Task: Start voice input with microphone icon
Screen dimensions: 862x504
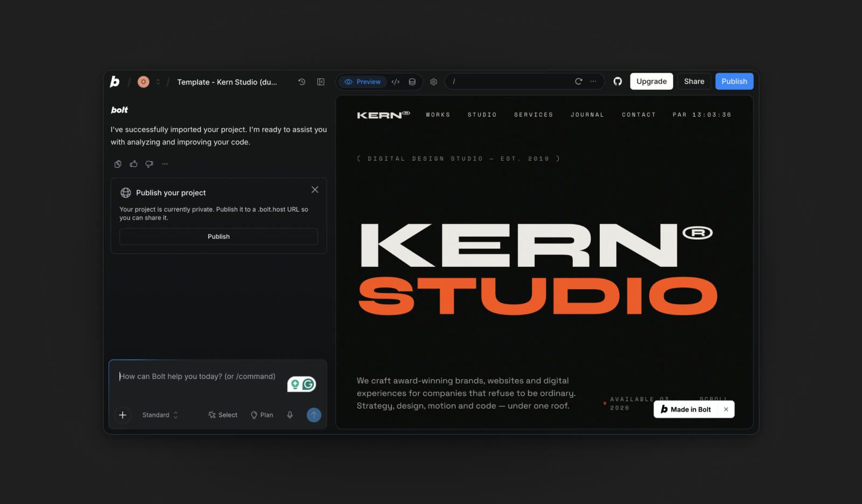Action: click(x=290, y=415)
